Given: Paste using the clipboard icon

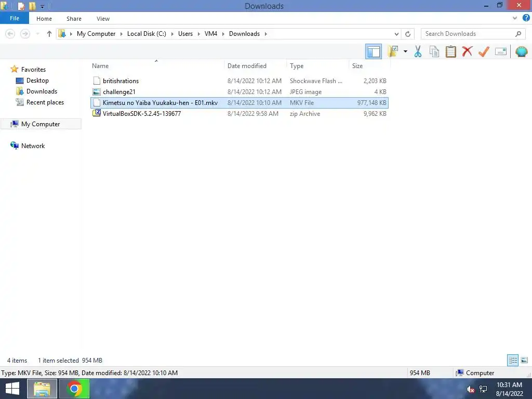Looking at the screenshot, I should coord(450,51).
